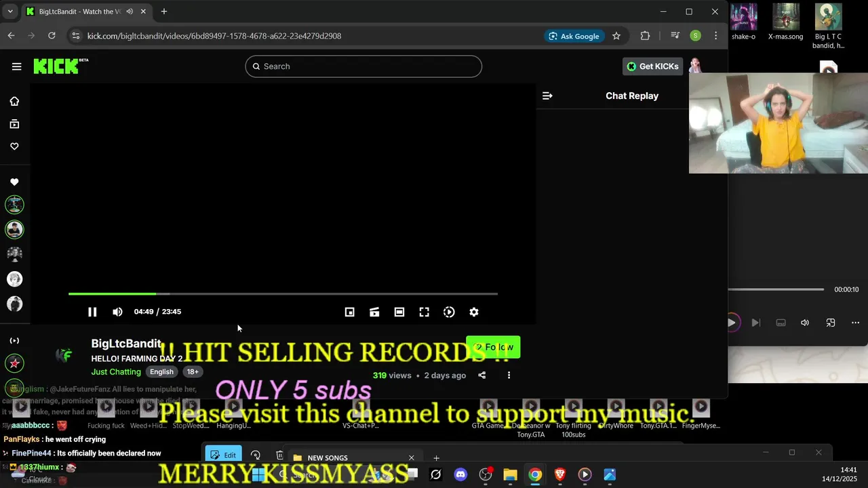Open the user avatar menu on Kick

coord(695,66)
